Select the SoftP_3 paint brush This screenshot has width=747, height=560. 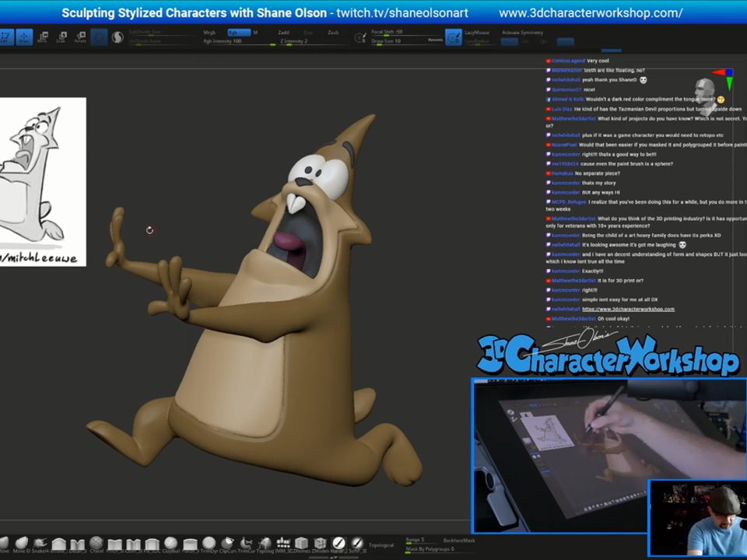(x=357, y=543)
